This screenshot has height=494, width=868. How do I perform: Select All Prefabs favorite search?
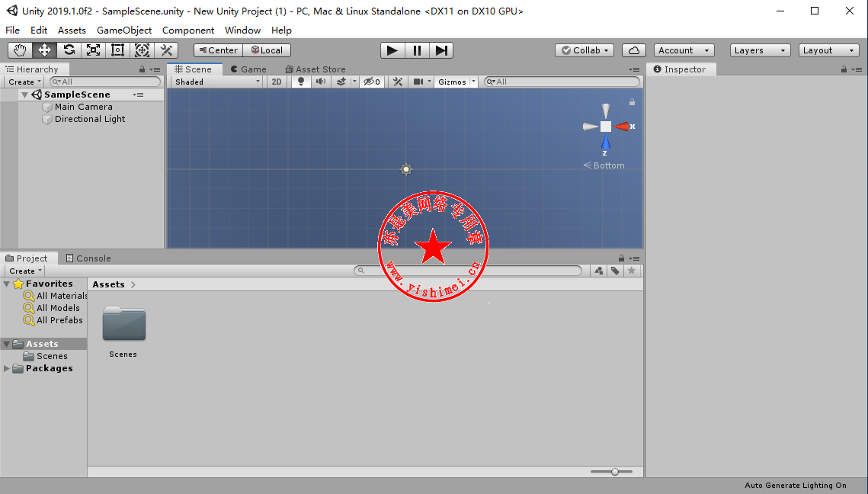tap(53, 320)
